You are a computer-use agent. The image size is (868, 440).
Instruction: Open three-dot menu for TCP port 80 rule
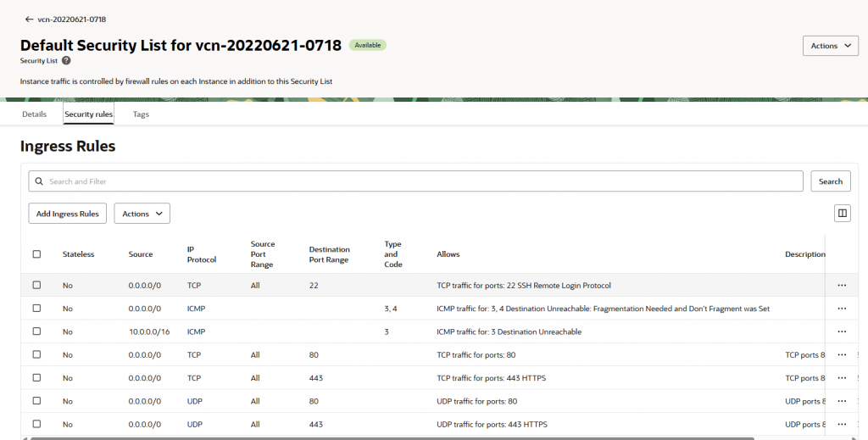point(841,354)
